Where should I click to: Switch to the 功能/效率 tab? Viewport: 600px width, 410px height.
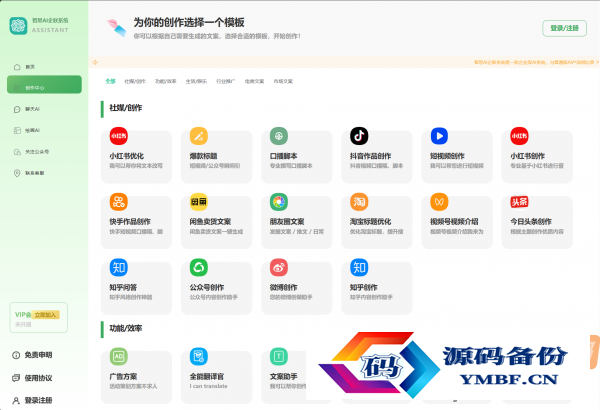coord(166,81)
